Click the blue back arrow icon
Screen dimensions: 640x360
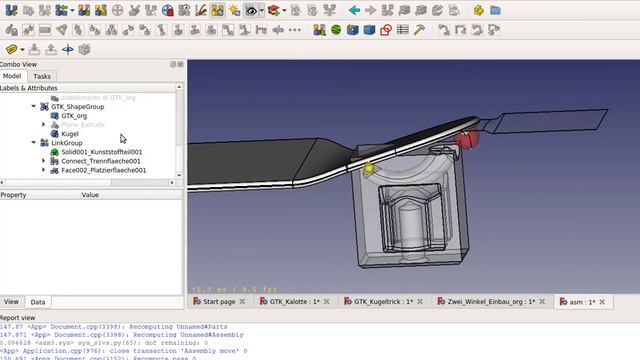point(354,10)
